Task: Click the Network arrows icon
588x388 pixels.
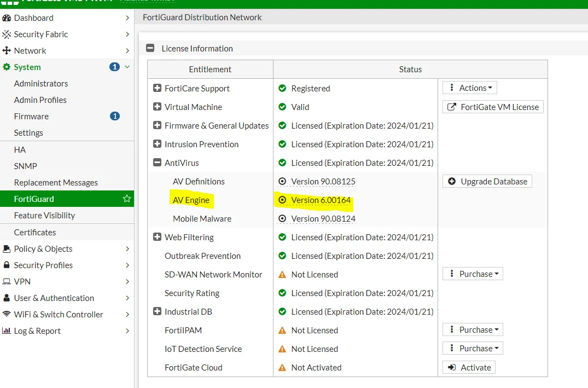Action: [7, 51]
